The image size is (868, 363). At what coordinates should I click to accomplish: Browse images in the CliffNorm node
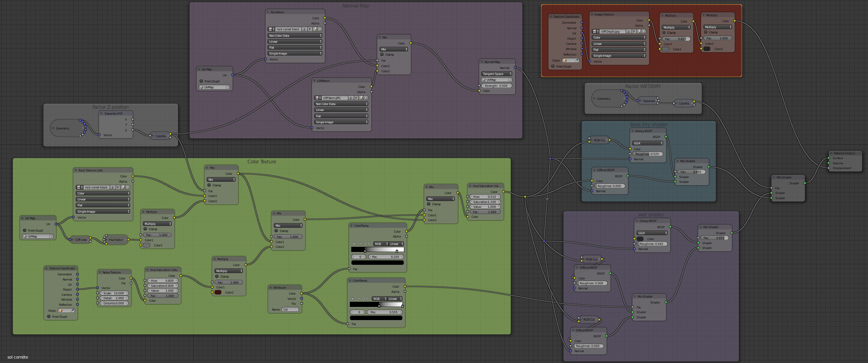pyautogui.click(x=318, y=98)
